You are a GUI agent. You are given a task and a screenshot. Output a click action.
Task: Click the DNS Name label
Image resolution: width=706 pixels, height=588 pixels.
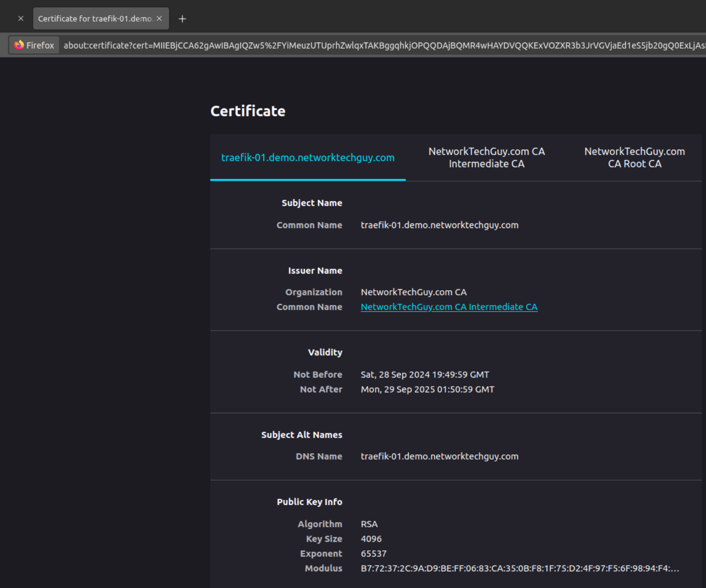[319, 456]
